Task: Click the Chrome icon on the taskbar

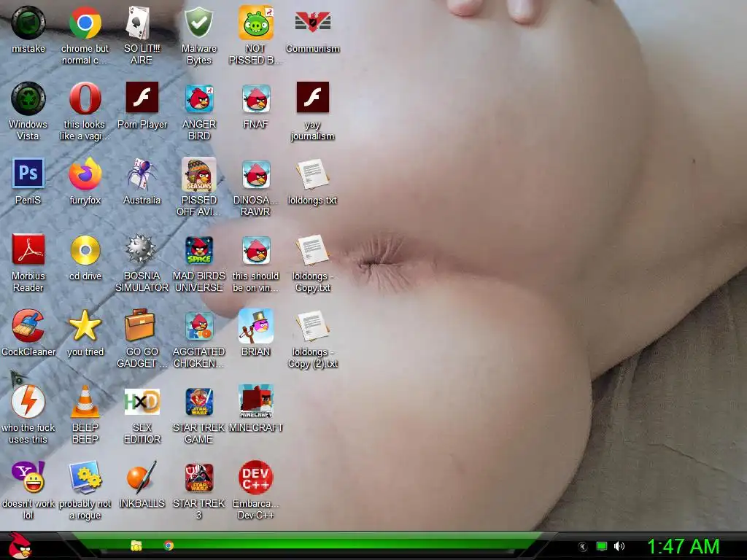Action: click(x=169, y=545)
